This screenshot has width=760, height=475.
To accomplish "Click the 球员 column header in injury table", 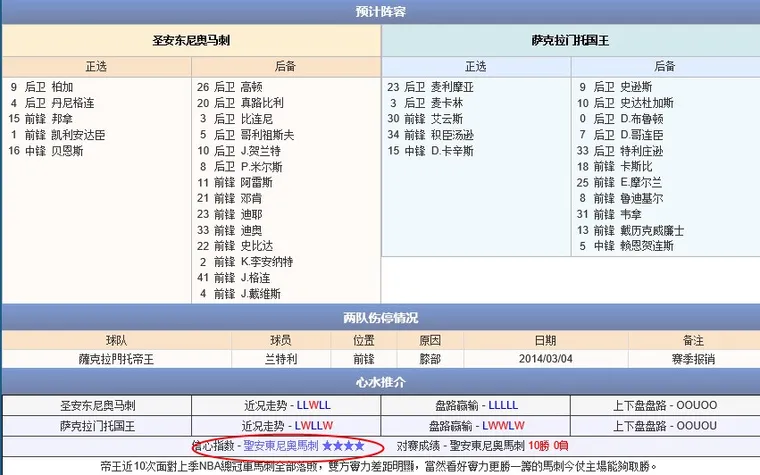I will coord(281,341).
